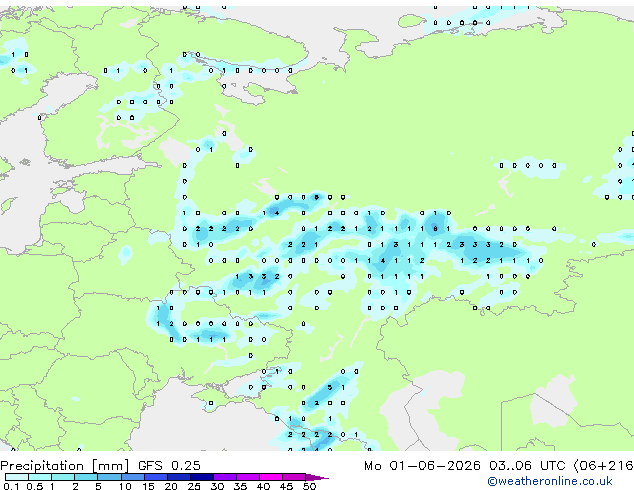
Task: Click the legend swatch between 0.5 and 1
Action: (x=40, y=477)
